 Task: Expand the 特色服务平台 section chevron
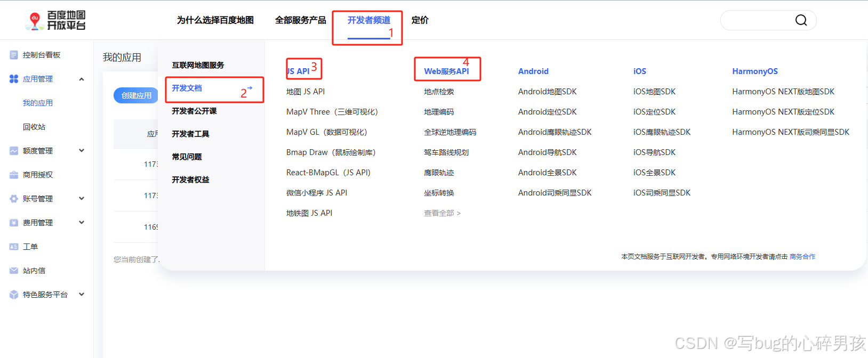82,294
